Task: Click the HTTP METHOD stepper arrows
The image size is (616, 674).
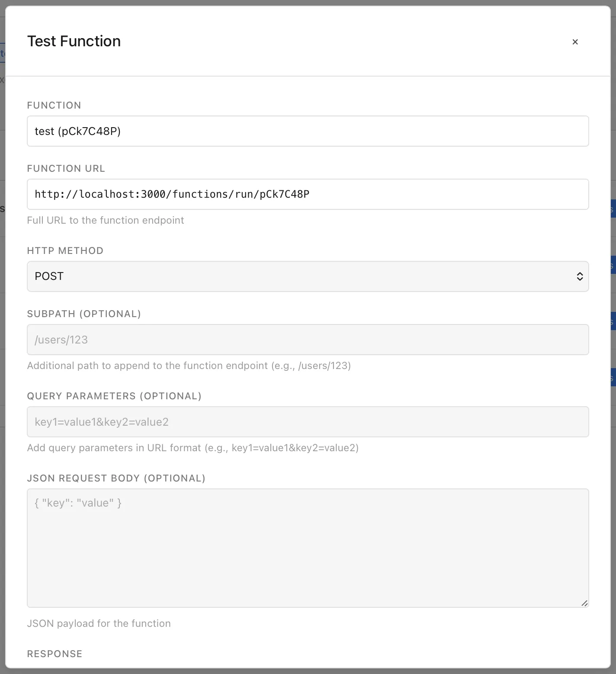Action: [580, 276]
